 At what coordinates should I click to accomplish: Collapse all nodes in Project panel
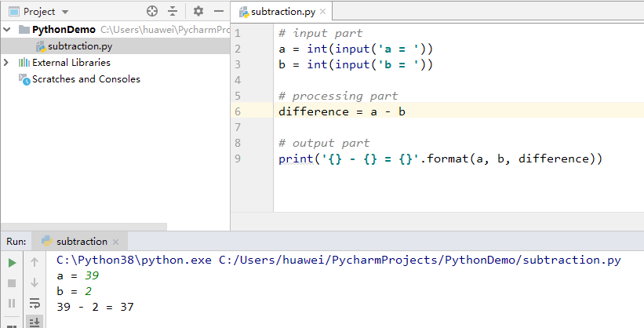[x=173, y=11]
